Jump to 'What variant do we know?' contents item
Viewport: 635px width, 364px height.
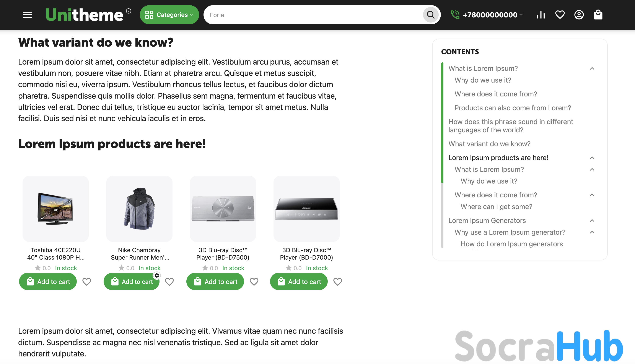click(489, 144)
